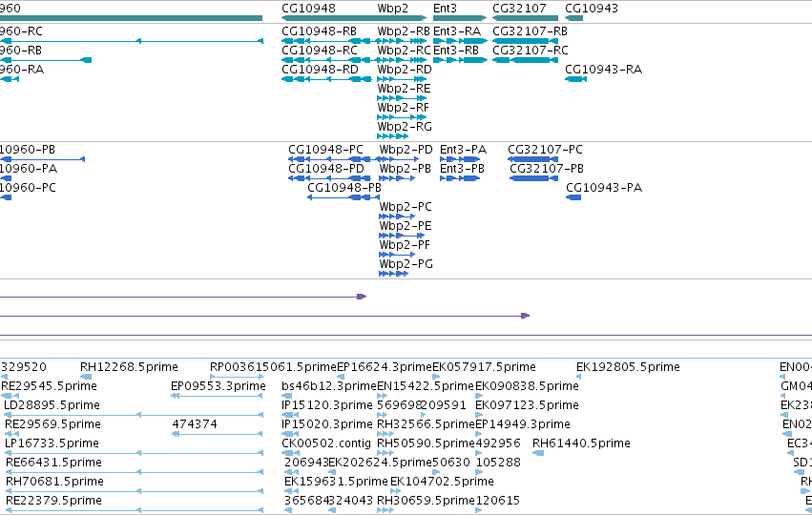Click transcript Wbp2-RF
The image size is (812, 515).
pyautogui.click(x=404, y=108)
